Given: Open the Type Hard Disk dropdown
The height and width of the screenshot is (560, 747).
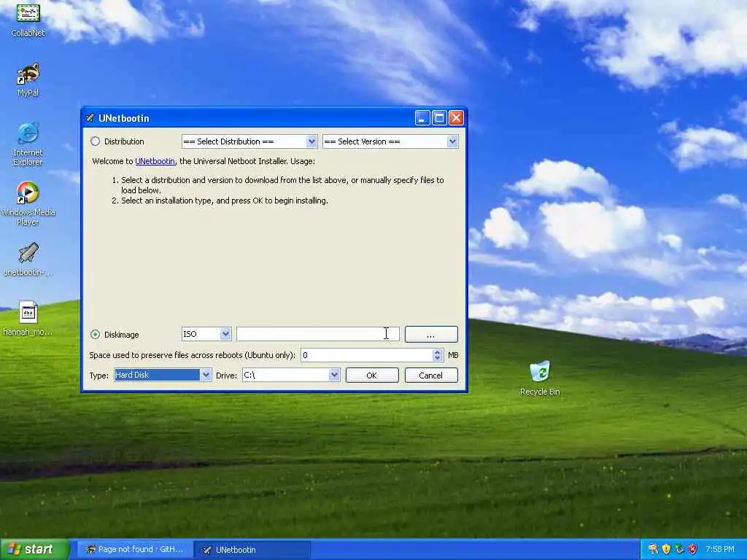Looking at the screenshot, I should (163, 375).
